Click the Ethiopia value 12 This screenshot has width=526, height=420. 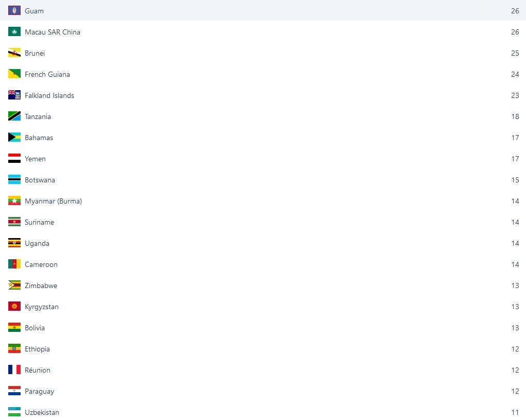click(515, 349)
